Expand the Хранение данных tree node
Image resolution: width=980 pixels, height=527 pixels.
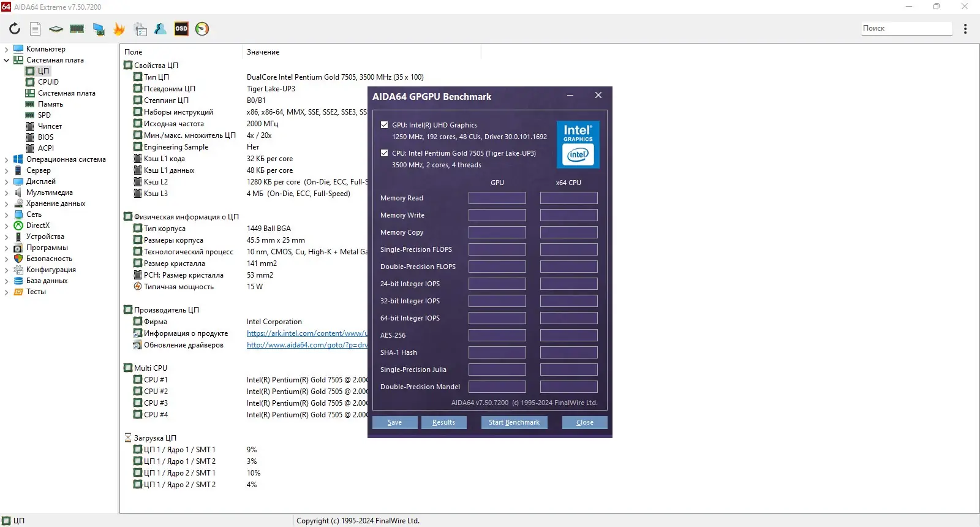click(6, 203)
